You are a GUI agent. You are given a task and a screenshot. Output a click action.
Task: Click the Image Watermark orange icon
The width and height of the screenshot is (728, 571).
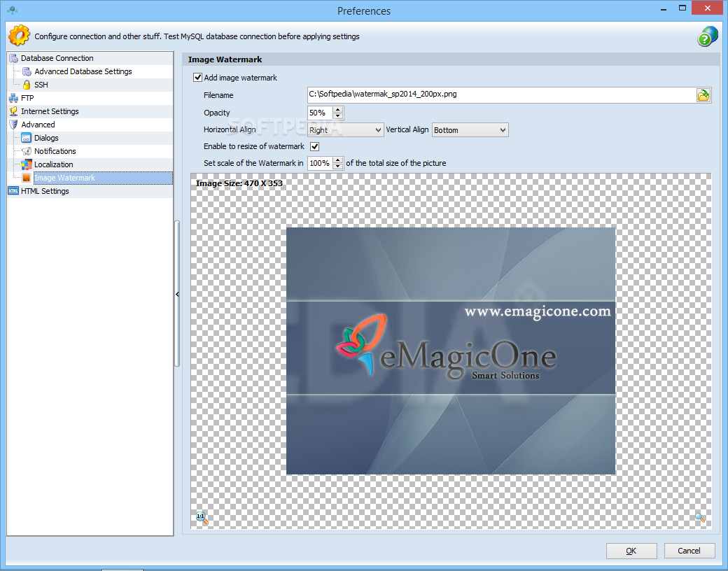coord(27,178)
